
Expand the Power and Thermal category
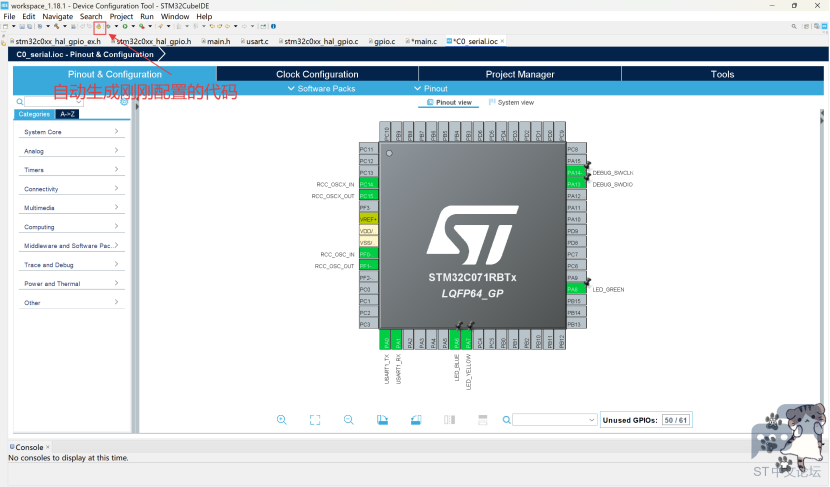(71, 284)
